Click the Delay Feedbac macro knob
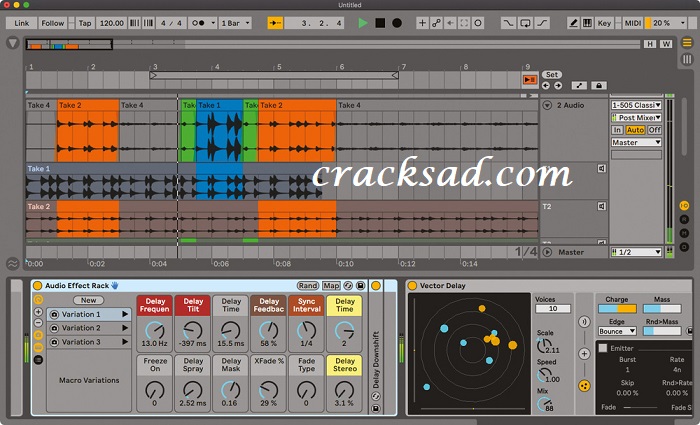The height and width of the screenshot is (425, 700). click(268, 331)
